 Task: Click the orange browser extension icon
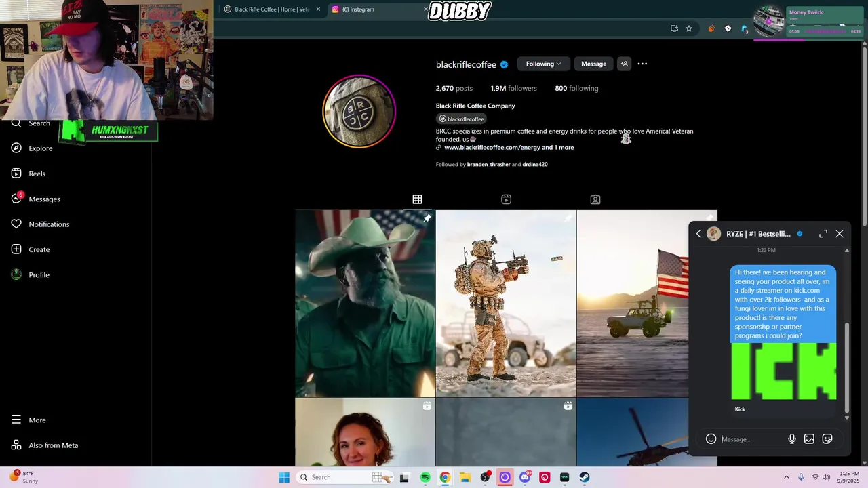711,28
